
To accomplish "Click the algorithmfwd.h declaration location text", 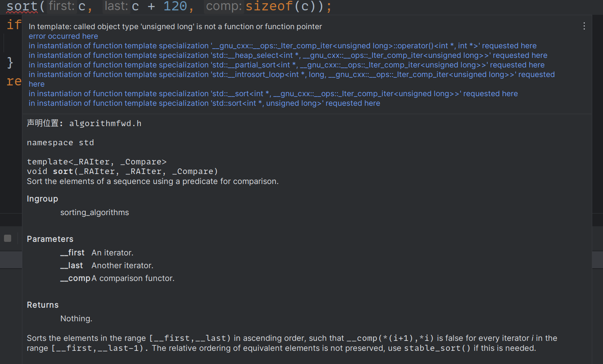I will tap(105, 123).
